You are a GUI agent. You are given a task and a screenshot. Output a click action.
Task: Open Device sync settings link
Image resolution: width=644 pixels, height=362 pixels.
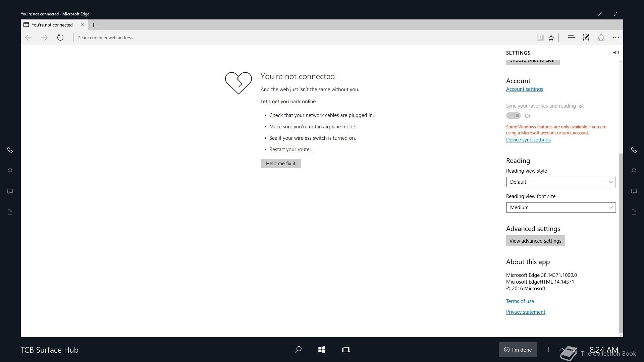528,140
